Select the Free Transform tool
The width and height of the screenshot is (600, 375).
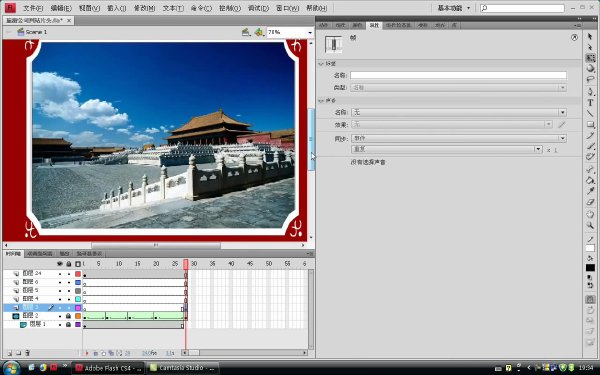[x=590, y=58]
